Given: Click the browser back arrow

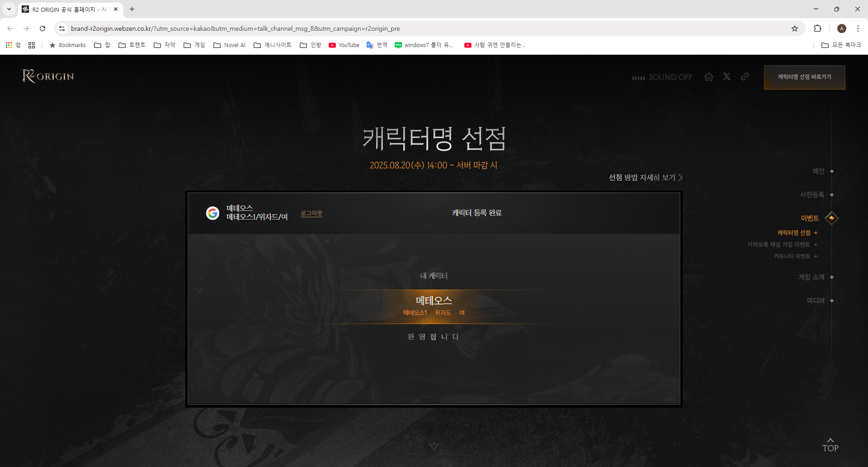Looking at the screenshot, I should (10, 29).
